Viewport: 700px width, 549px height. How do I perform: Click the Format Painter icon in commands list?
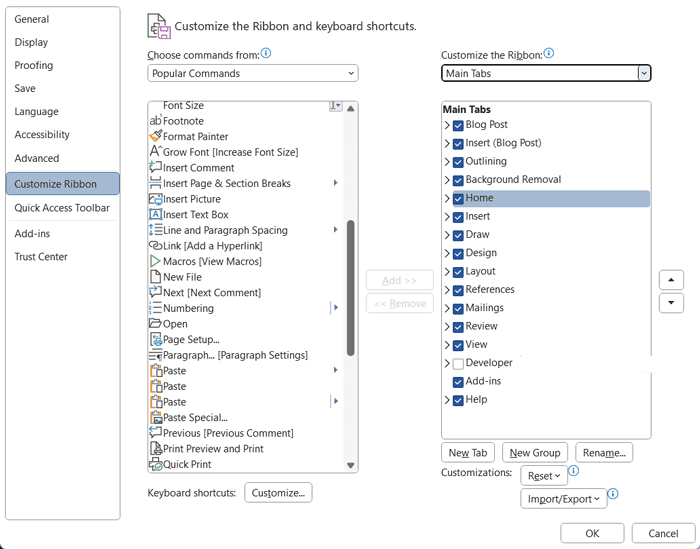pos(155,136)
